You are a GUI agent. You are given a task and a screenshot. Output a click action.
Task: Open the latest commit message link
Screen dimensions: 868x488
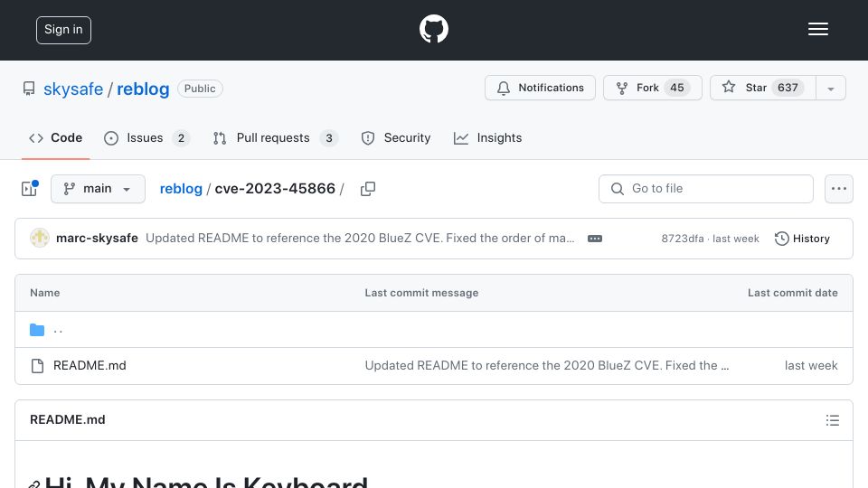pos(360,238)
